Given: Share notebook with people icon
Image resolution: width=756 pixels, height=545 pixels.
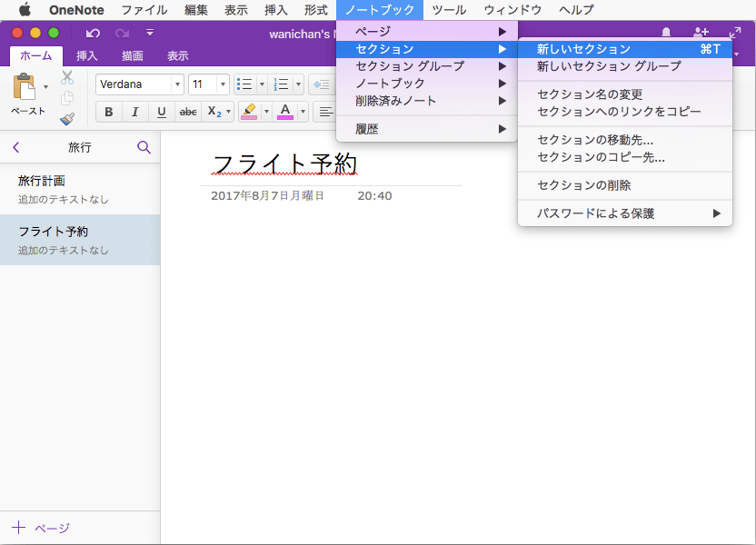Looking at the screenshot, I should tap(701, 33).
